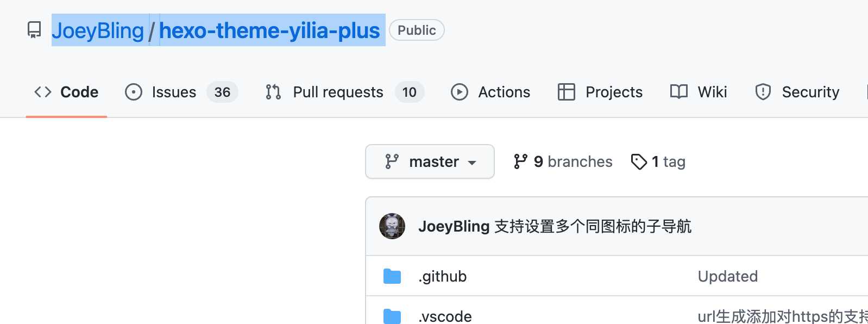The image size is (868, 324).
Task: Open the hexo-theme-yilia-plus repository link
Action: (x=269, y=30)
